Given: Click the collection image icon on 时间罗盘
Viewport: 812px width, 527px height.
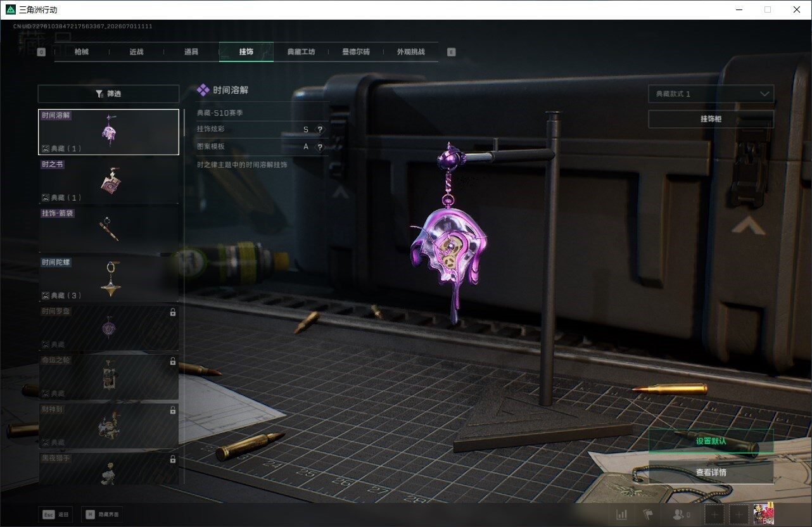Looking at the screenshot, I should coord(46,345).
